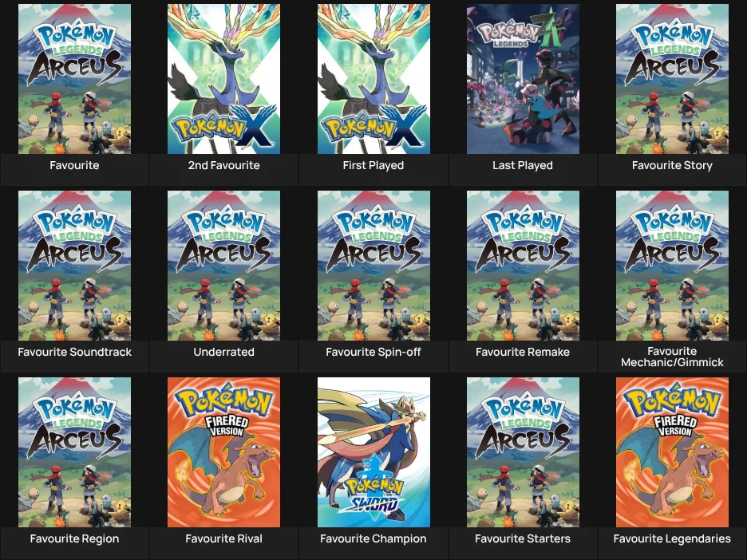Click the 2nd Favourite label
Screen dimensions: 747x560
(x=224, y=165)
